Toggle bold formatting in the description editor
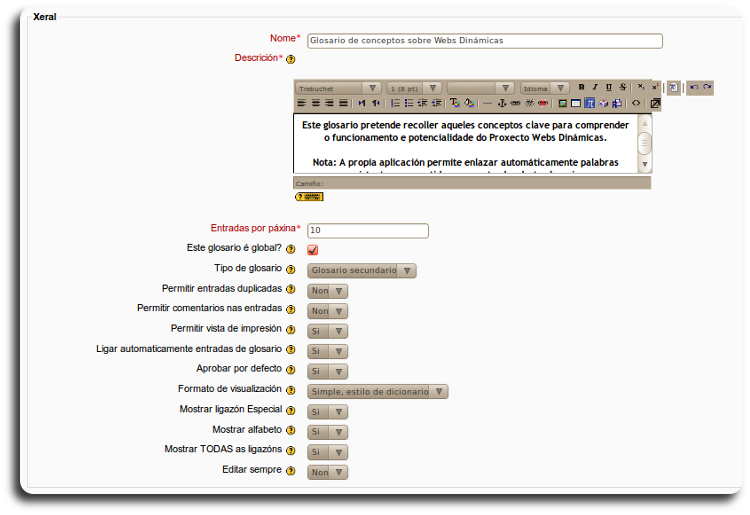This screenshot has height=515, width=750. pos(581,88)
